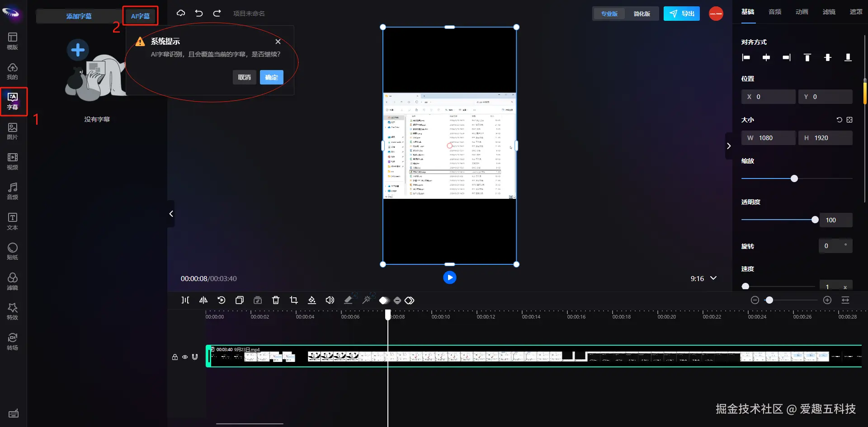Open the 转场 transitions panel
Screen dimensions: 868x427
point(13,342)
